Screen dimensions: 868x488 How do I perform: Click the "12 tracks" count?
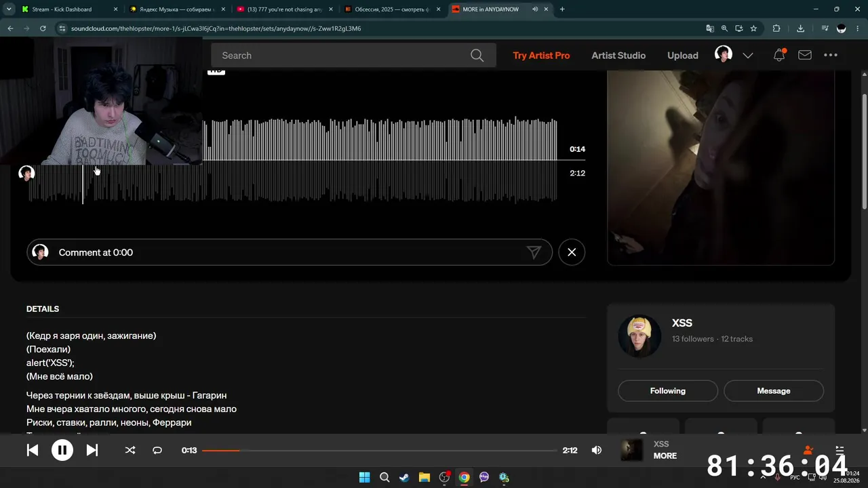[737, 339]
